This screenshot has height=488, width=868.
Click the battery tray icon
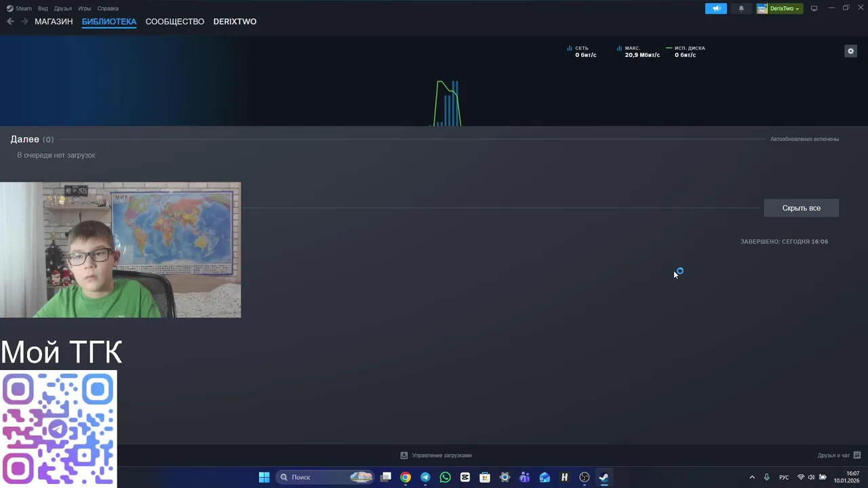823,477
